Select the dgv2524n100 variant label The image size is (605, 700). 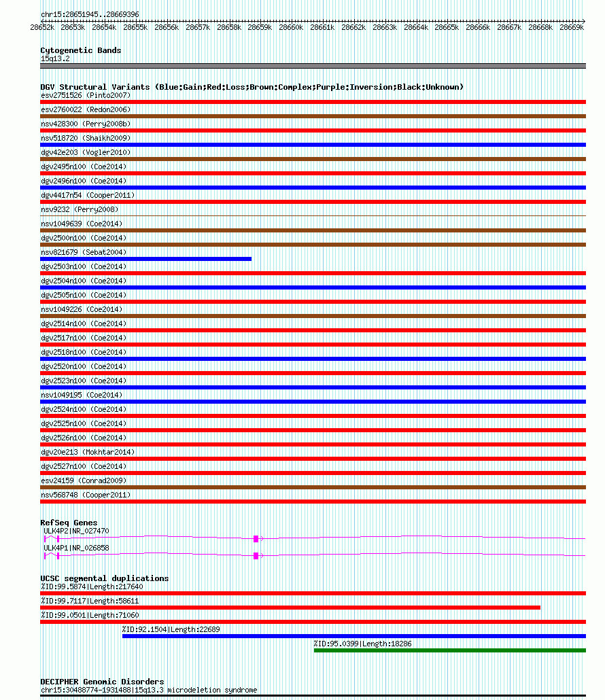pos(84,409)
